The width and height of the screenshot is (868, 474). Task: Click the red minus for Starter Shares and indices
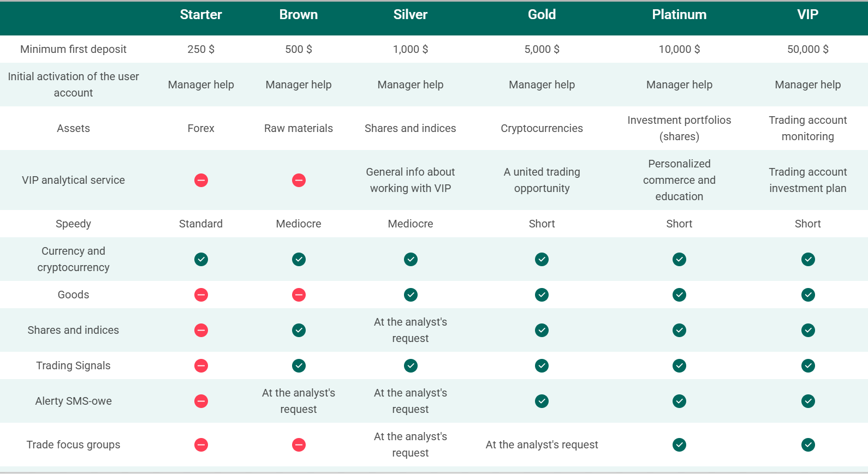point(201,330)
